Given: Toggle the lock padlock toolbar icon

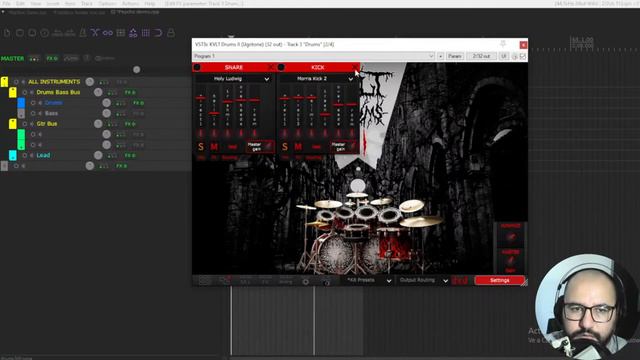Looking at the screenshot, I should point(171,33).
